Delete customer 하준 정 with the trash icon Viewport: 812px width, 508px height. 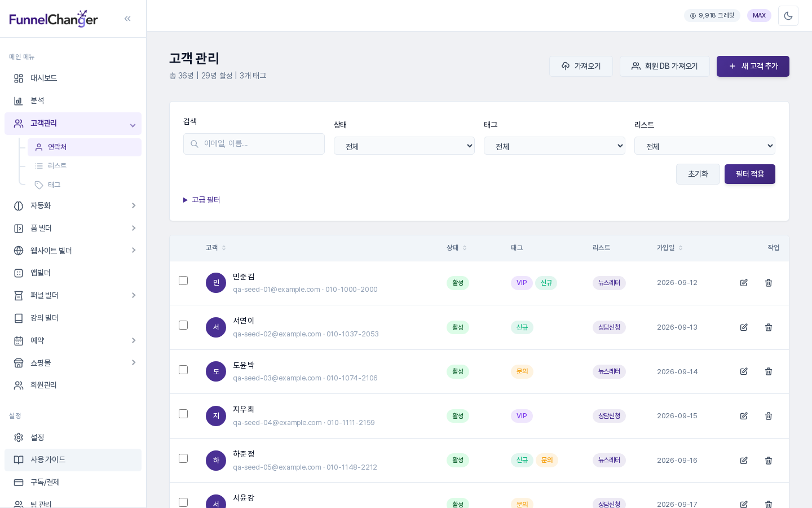769,461
